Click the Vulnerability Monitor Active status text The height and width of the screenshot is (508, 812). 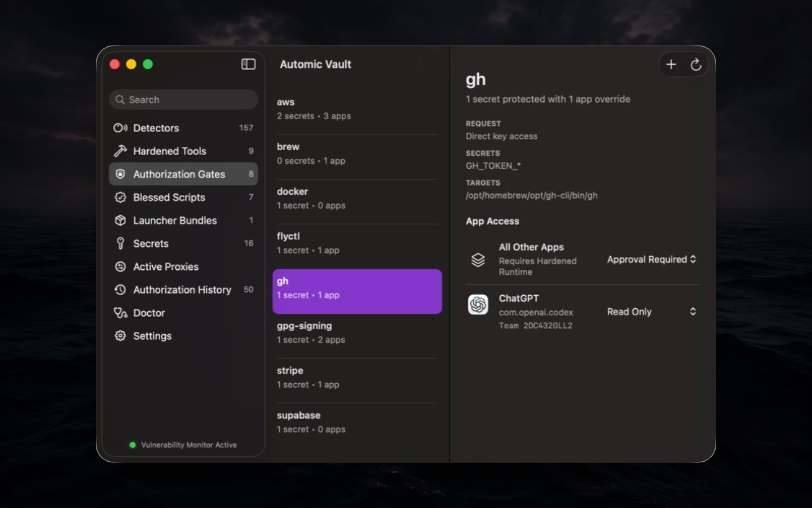pos(189,445)
